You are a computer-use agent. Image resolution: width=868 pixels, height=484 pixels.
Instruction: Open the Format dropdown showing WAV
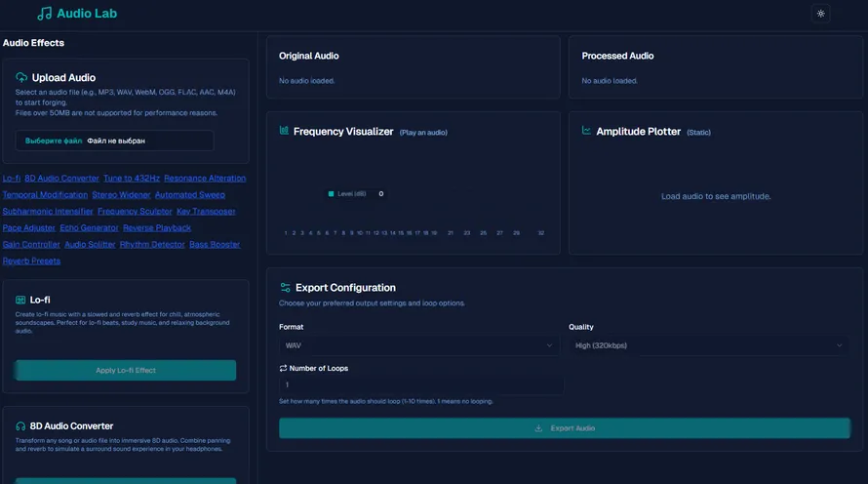coord(418,345)
